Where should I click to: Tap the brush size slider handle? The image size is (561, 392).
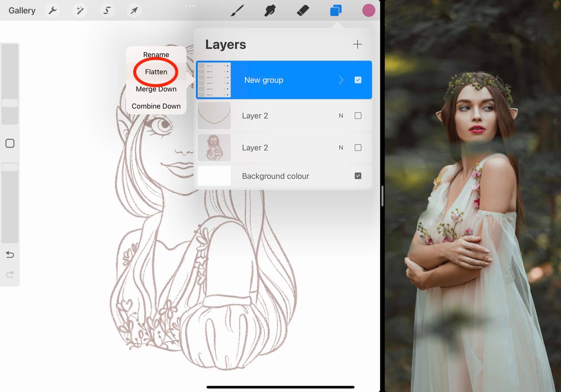(10, 103)
